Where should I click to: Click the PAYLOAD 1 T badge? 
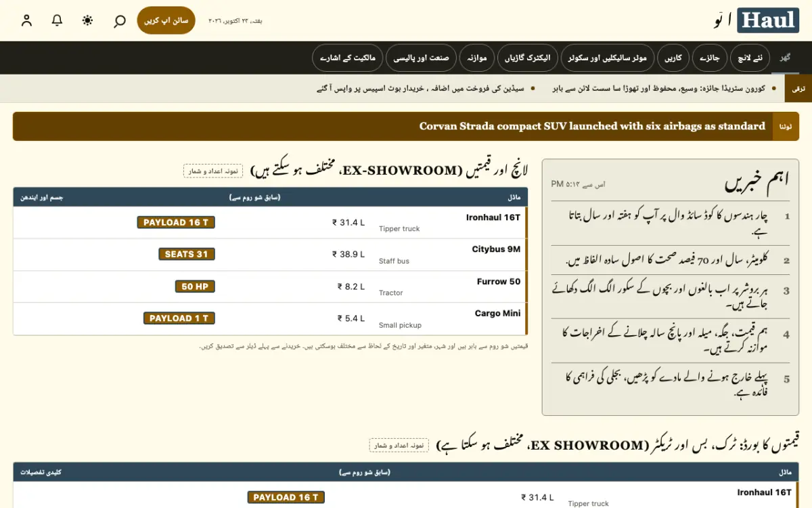point(179,318)
